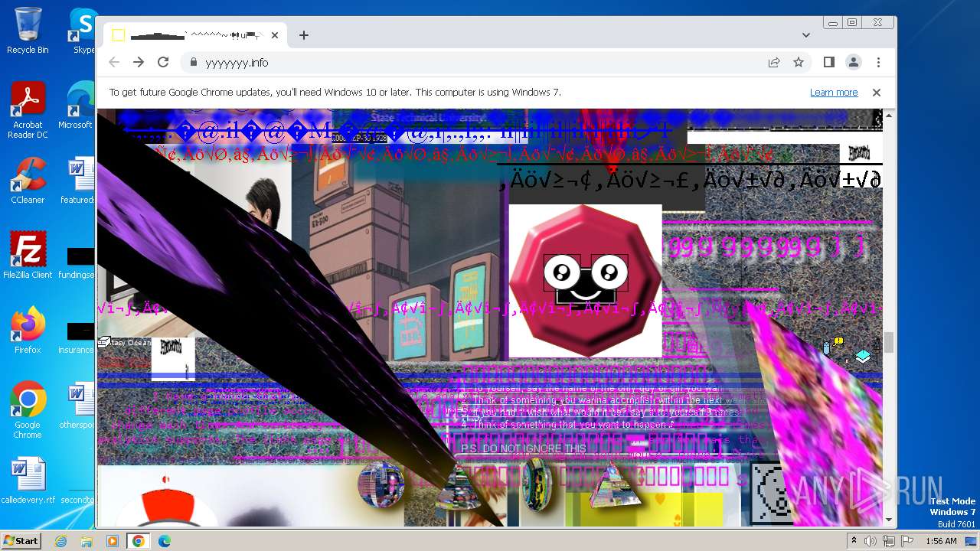Viewport: 980px width, 551px height.
Task: Click the scrollbar up arrow
Action: click(889, 116)
